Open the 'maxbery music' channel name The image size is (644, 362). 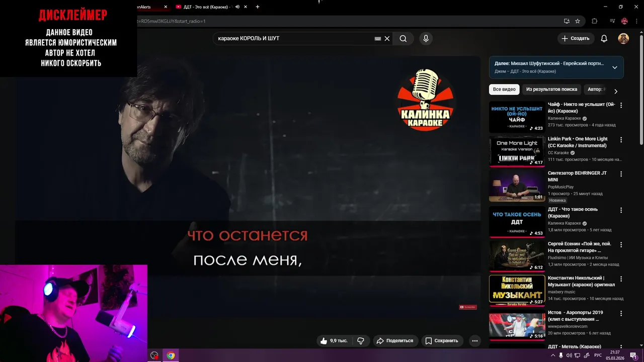(561, 292)
